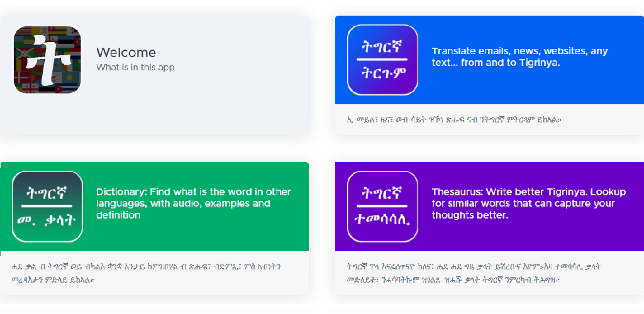Open the green dictionary icon tile
644x314 pixels.
point(47,206)
